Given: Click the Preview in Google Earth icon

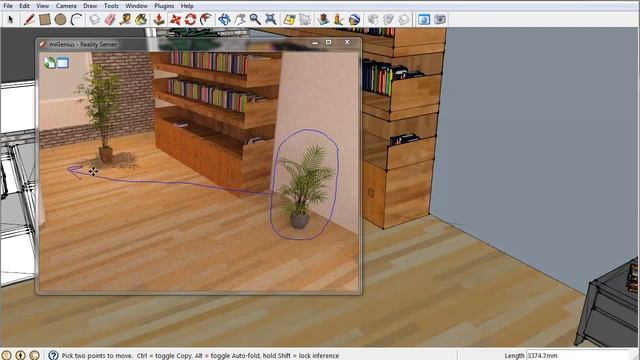Looking at the screenshot, I should pyautogui.click(x=354, y=19).
